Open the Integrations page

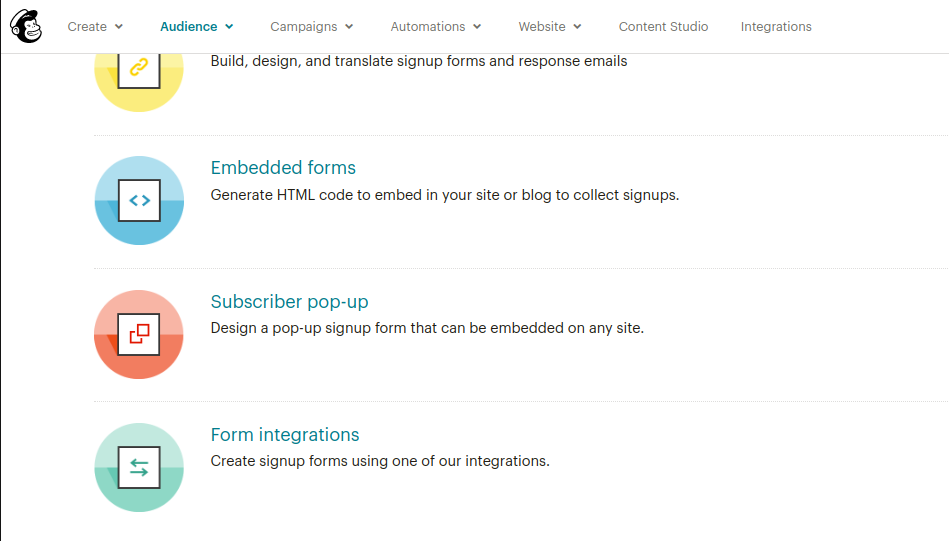776,27
